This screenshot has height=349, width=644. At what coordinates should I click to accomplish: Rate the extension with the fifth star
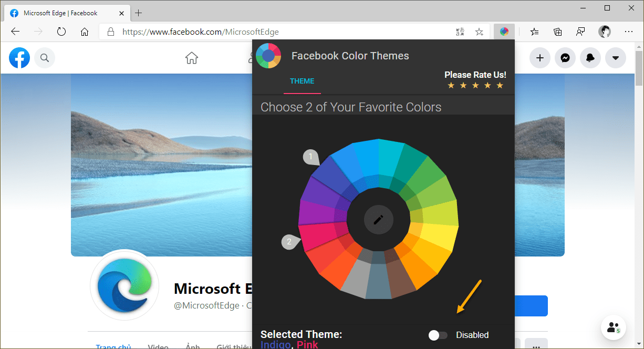500,85
